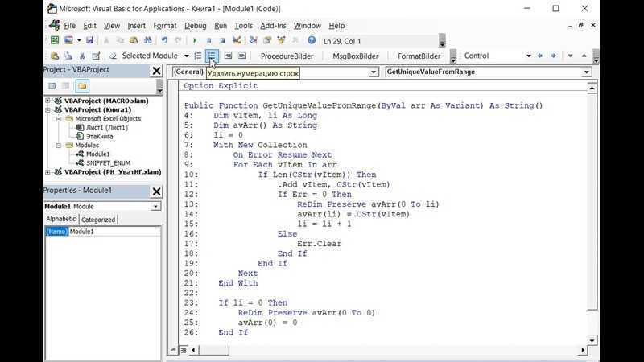Save the workbook with floppy disk icon
The width and height of the screenshot is (644, 362).
pyautogui.click(x=89, y=40)
